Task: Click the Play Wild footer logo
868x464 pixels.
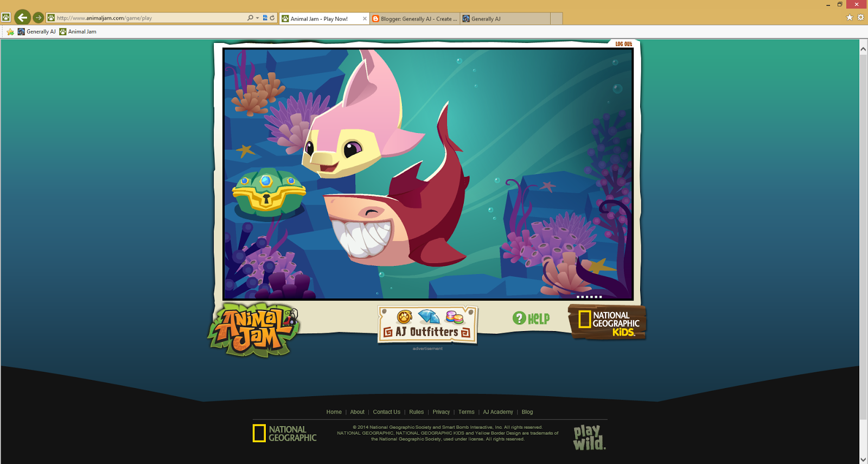Action: click(x=590, y=437)
